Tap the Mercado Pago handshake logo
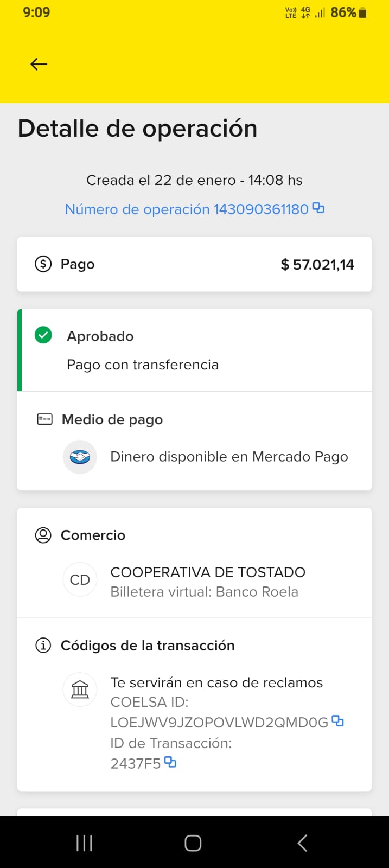Image resolution: width=389 pixels, height=868 pixels. [x=80, y=457]
